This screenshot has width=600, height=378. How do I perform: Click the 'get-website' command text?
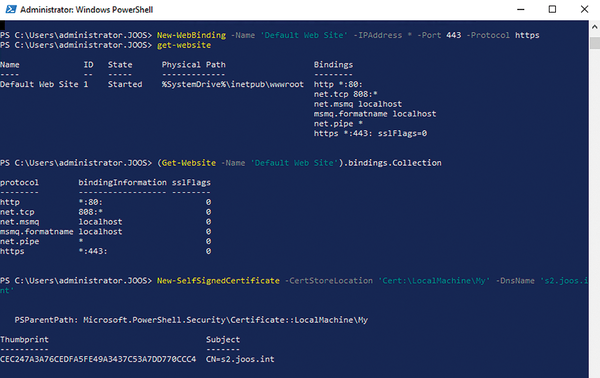[184, 45]
